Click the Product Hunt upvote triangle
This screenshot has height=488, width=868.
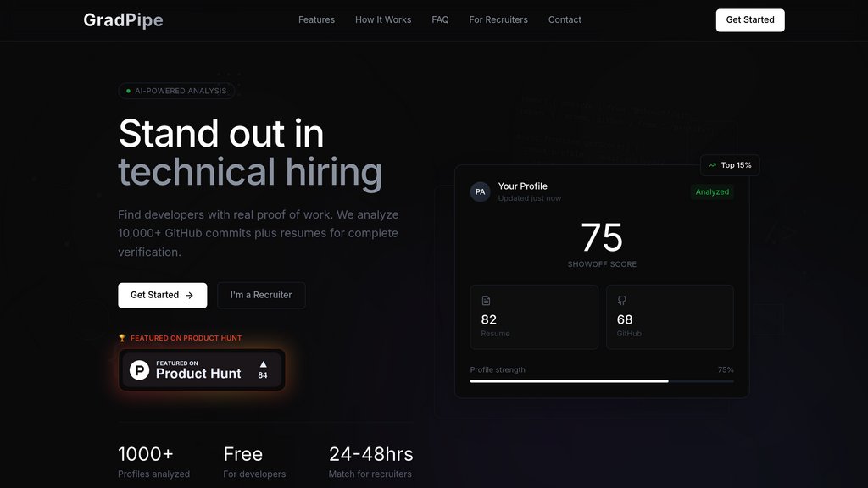pos(263,364)
